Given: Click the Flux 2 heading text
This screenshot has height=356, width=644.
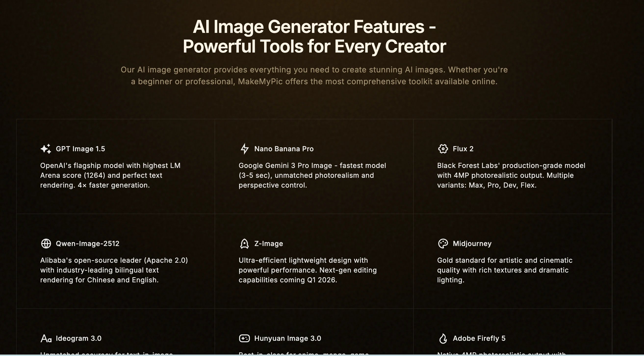Looking at the screenshot, I should click(463, 149).
